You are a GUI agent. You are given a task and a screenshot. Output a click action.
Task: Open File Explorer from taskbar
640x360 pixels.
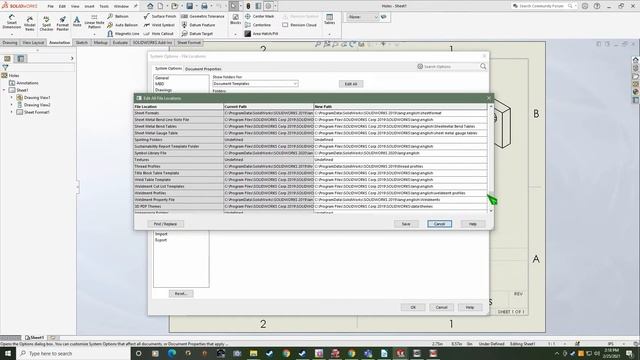click(253, 353)
